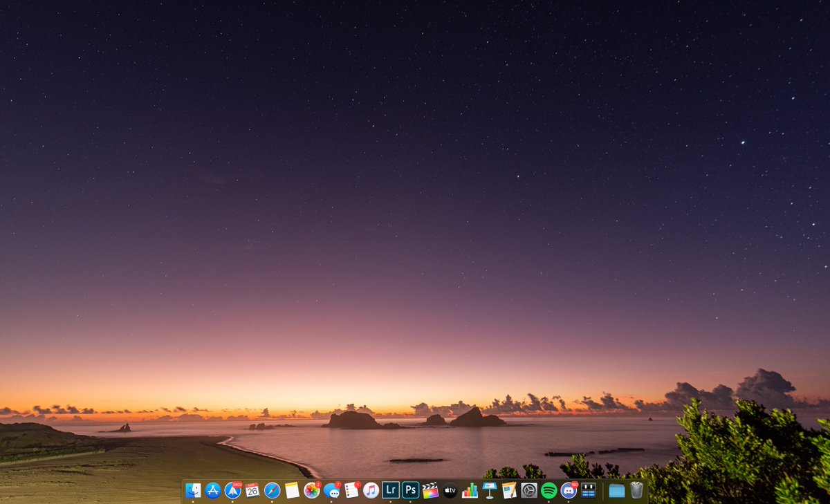Open the Numbers spreadsheet app

pos(470,490)
